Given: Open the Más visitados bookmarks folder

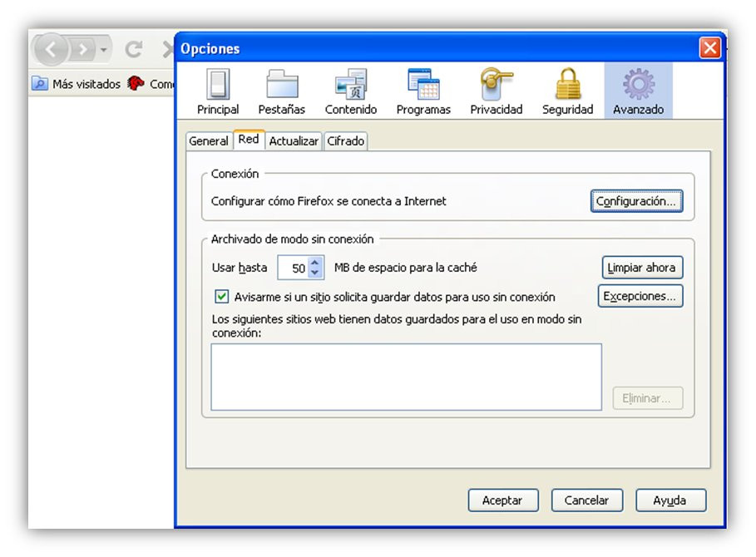Looking at the screenshot, I should (x=77, y=84).
